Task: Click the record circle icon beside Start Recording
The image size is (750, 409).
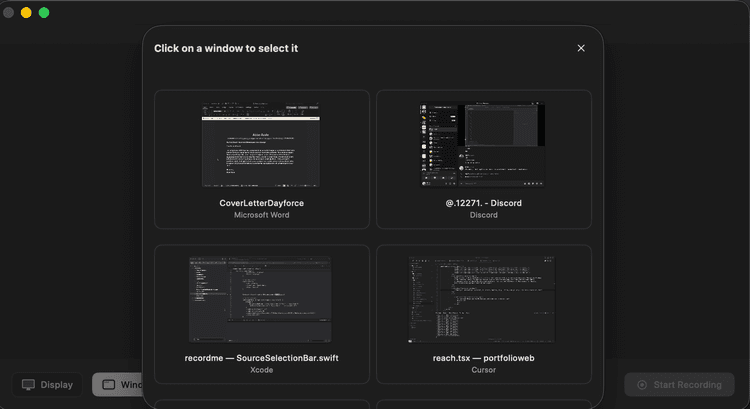Action: pos(642,385)
